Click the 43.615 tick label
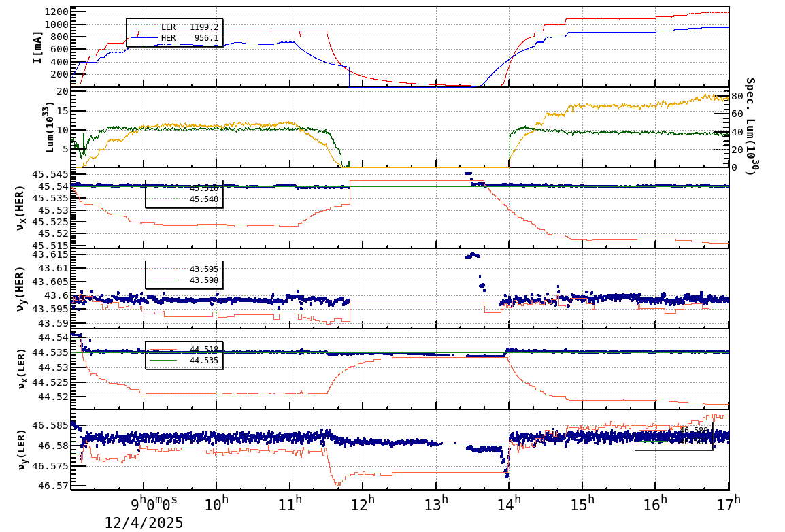The image size is (785, 532). coord(50,254)
